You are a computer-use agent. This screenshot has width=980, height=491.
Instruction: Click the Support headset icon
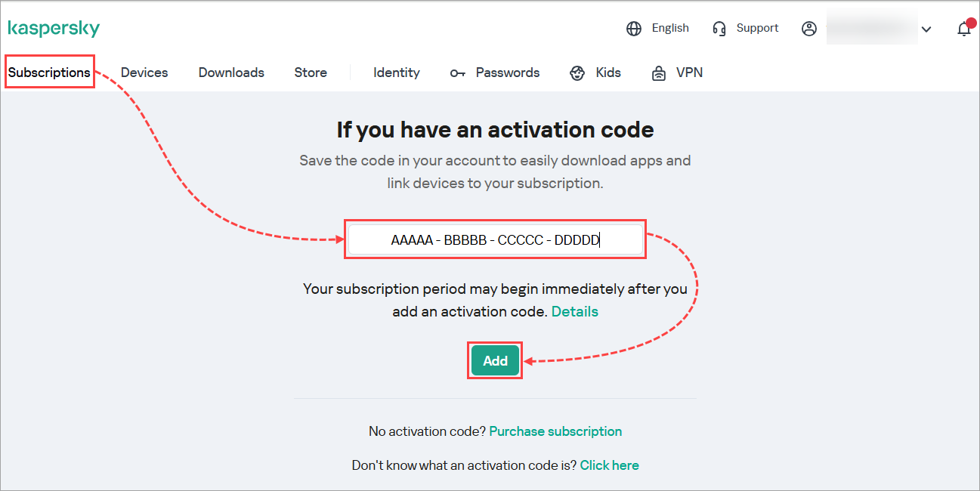tap(719, 28)
